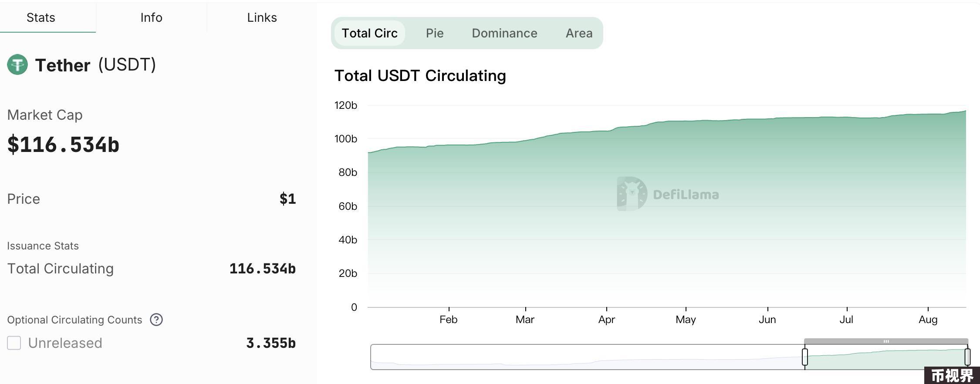Switch chart to Dominance view

pos(504,33)
